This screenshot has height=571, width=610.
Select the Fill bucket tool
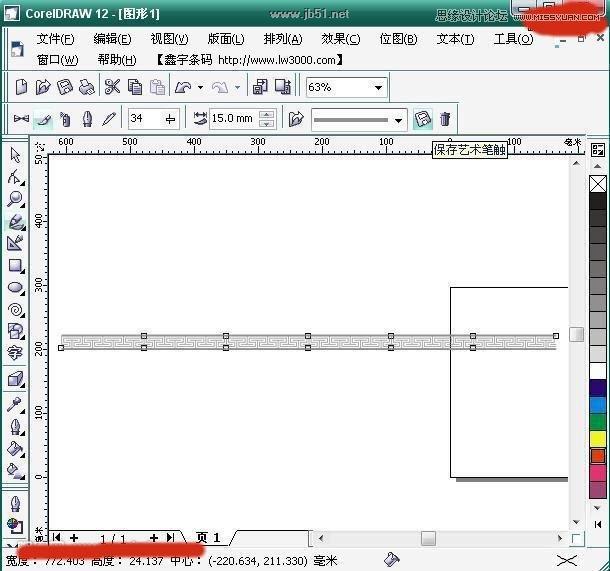(16, 449)
